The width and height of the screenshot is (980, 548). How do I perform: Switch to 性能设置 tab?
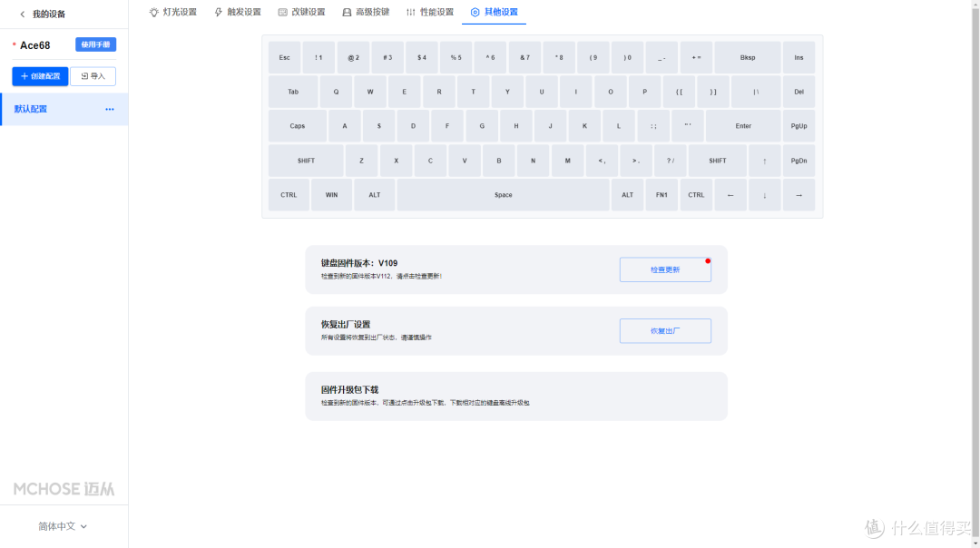[x=429, y=12]
